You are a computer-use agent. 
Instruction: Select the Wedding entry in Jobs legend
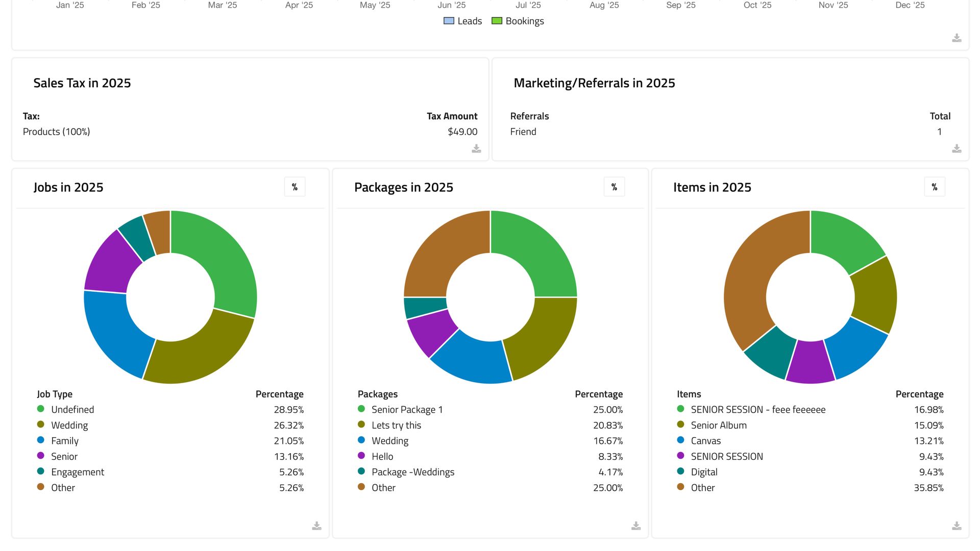tap(69, 425)
